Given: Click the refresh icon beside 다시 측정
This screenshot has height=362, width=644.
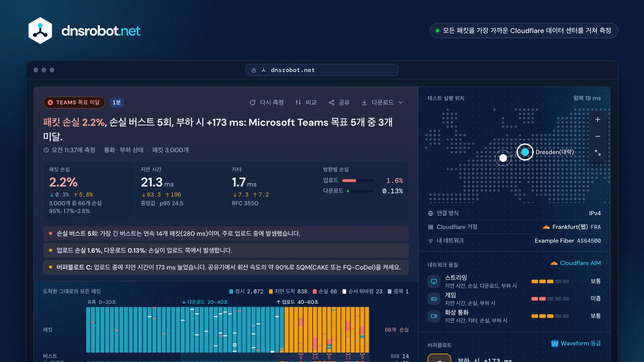Looking at the screenshot, I should point(252,103).
